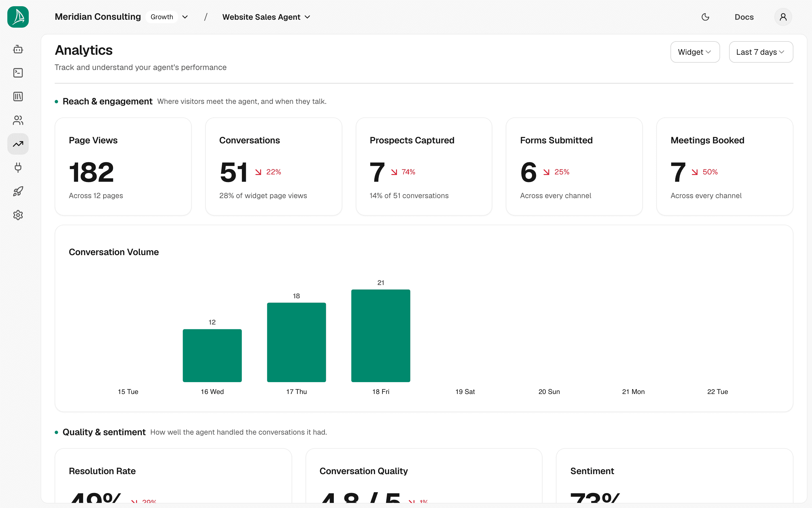This screenshot has height=508, width=812.
Task: Open the user profile avatar icon
Action: pyautogui.click(x=783, y=17)
